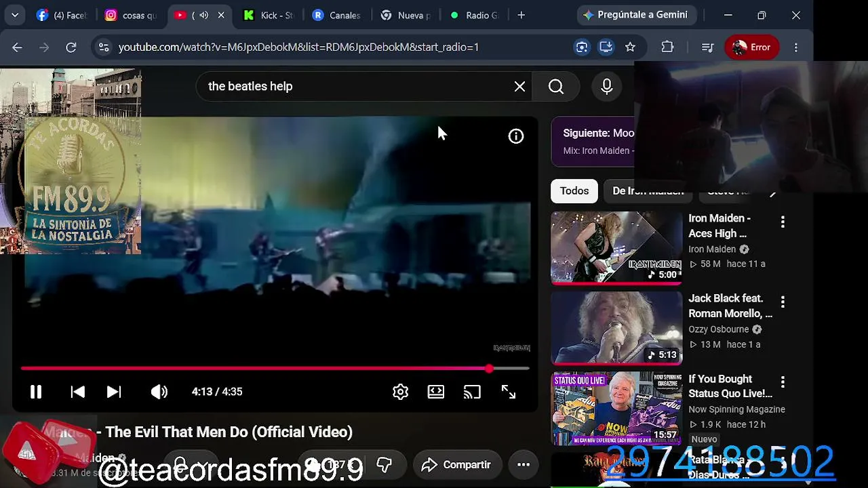Image resolution: width=868 pixels, height=488 pixels.
Task: Pause the YouTube video
Action: [x=36, y=392]
